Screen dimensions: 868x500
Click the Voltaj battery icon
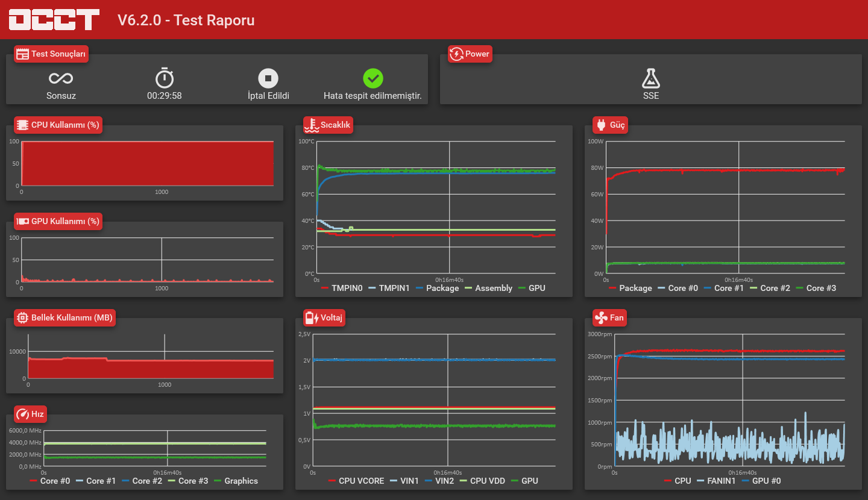[x=312, y=317]
